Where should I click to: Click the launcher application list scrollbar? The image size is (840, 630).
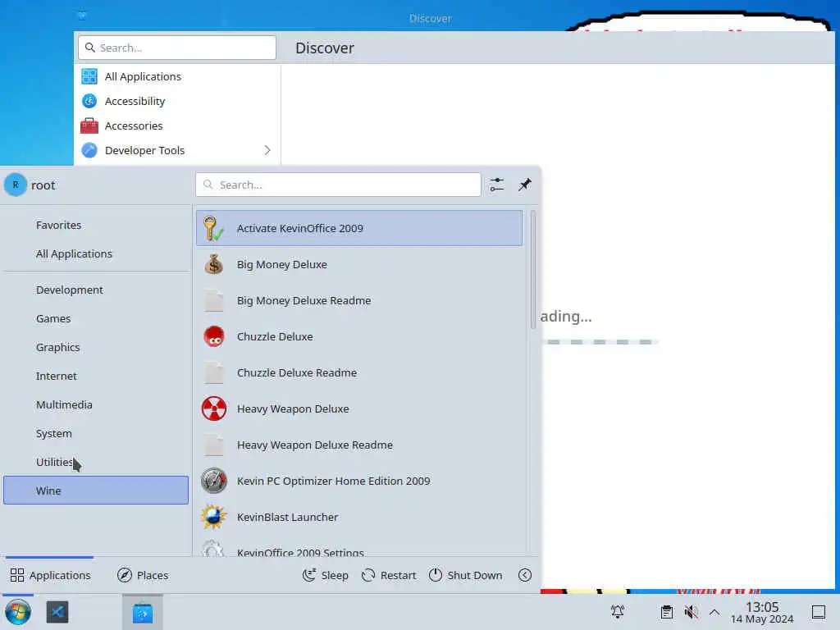[x=533, y=269]
